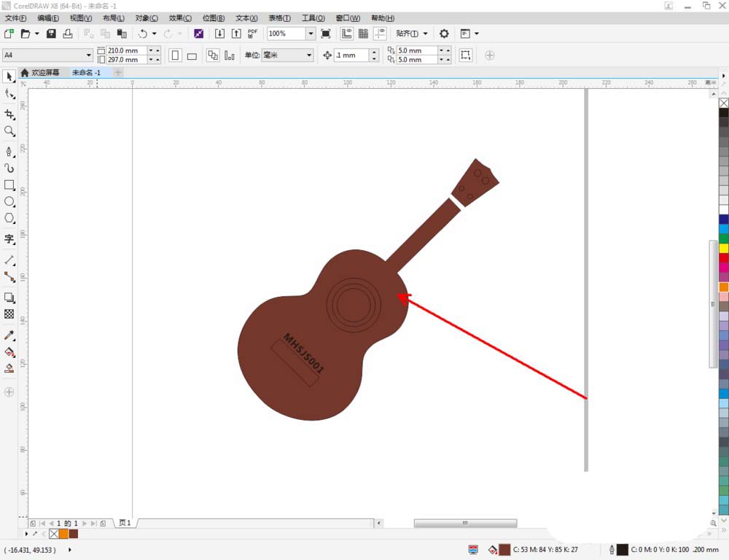729x560 pixels.
Task: Set landscape page orientation
Action: pyautogui.click(x=192, y=55)
